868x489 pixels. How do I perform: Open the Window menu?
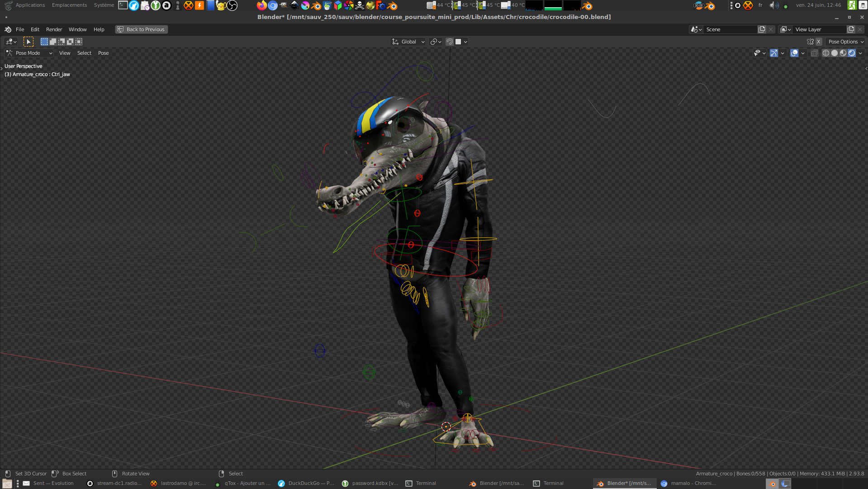click(x=77, y=29)
